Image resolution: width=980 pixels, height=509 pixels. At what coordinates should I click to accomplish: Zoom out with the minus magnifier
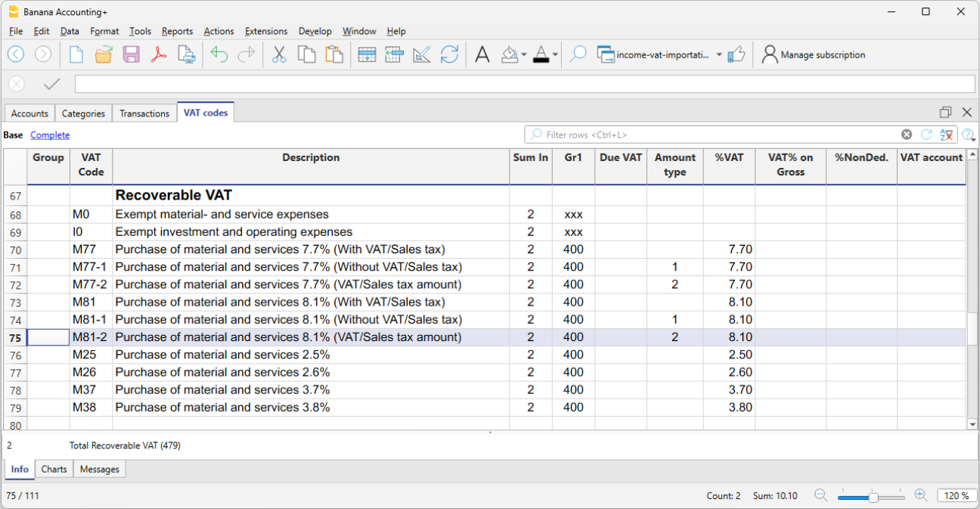click(820, 495)
